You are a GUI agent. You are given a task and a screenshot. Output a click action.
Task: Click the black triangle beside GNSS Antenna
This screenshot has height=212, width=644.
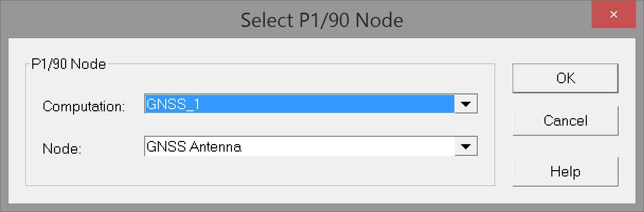466,147
